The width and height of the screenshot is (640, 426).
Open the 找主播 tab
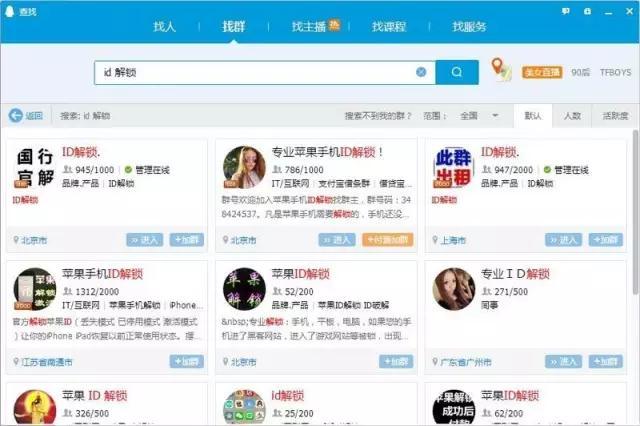(x=309, y=27)
